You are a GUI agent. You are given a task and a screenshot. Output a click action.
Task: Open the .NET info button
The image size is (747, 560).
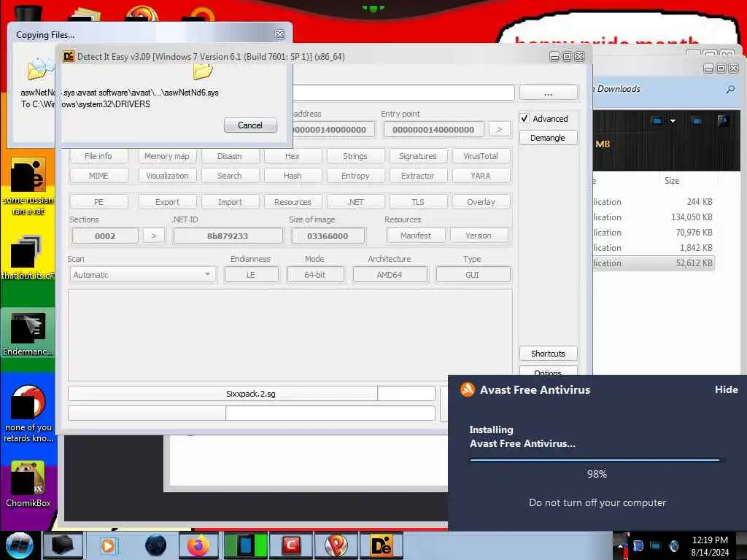click(355, 202)
